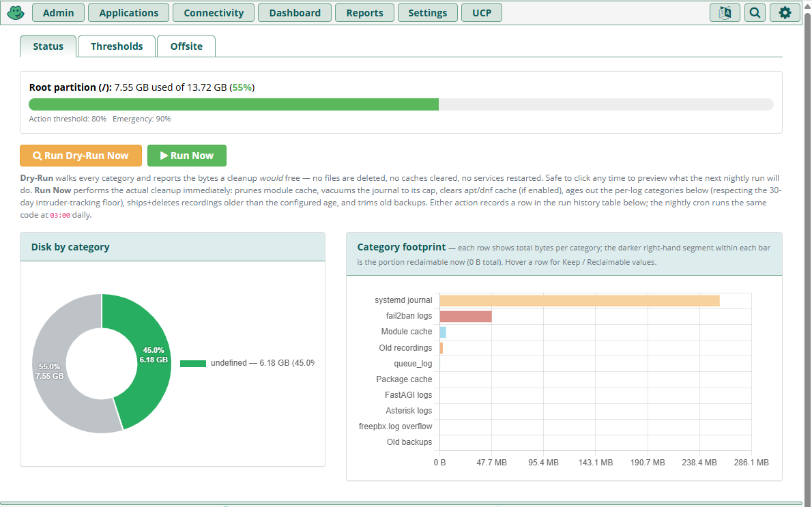Click the 'freepbx.log overflow' chart label
Viewport: 812px width, 507px height.
click(395, 426)
